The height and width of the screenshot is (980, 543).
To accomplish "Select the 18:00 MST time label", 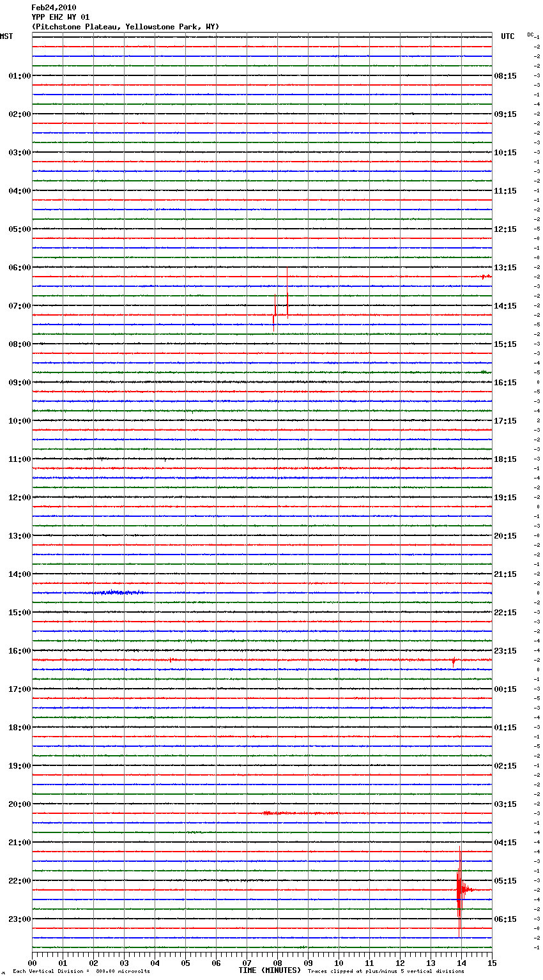I will [20, 728].
